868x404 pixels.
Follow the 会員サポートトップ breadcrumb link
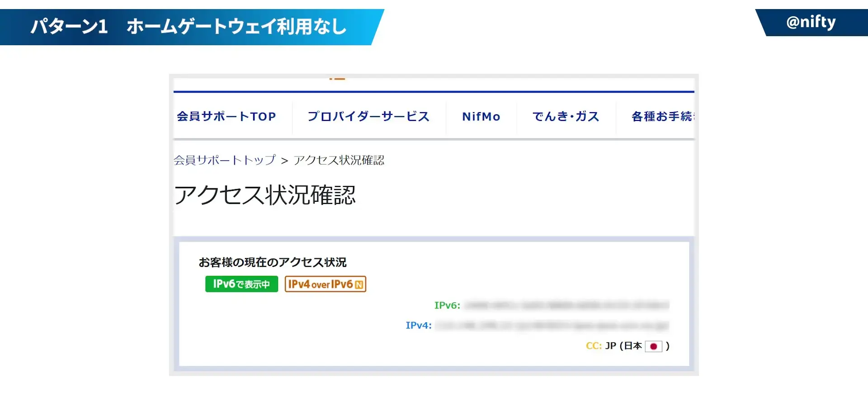click(225, 160)
